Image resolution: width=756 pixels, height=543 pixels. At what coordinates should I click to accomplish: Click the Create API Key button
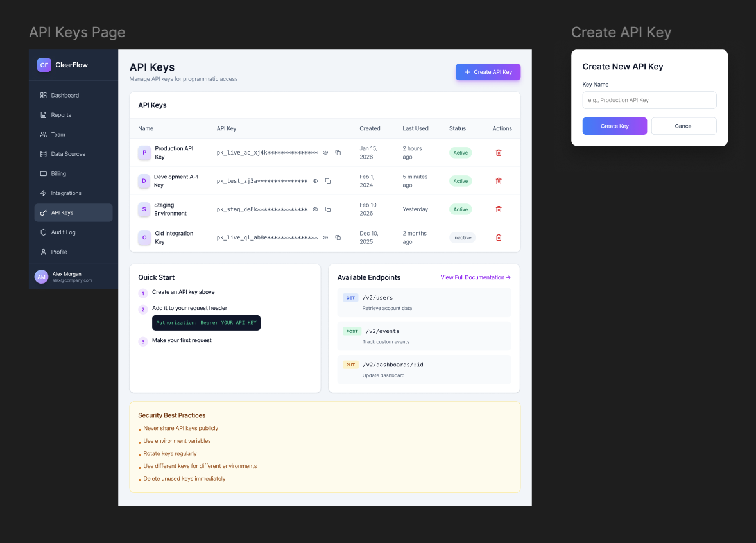tap(488, 72)
